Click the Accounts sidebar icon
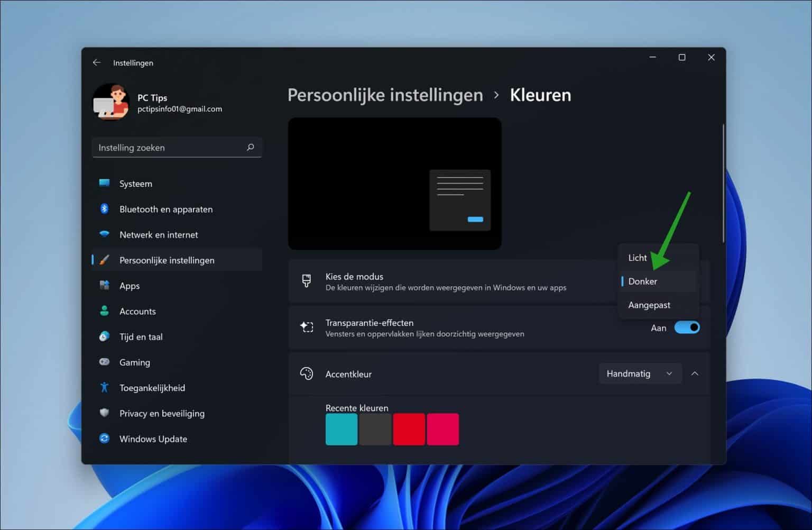This screenshot has width=812, height=530. coord(105,311)
